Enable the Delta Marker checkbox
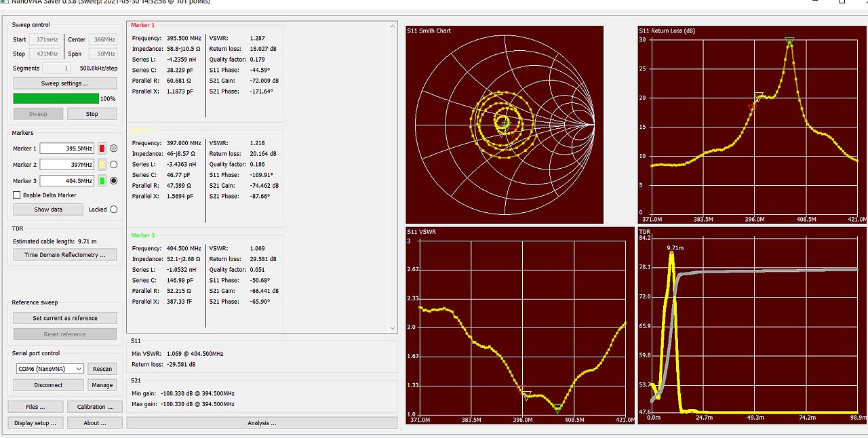868x438 pixels. point(17,195)
